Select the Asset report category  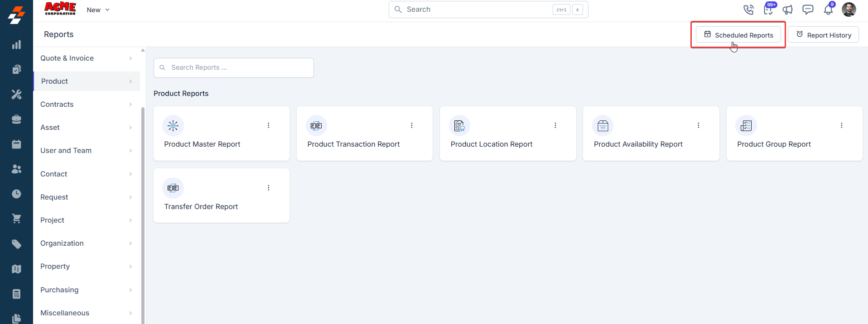pos(87,128)
